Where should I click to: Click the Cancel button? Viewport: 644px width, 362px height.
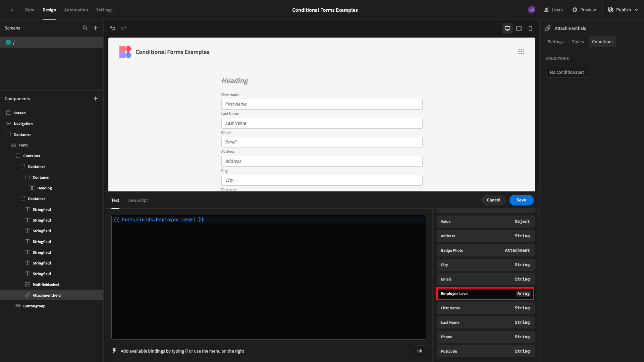coord(493,200)
